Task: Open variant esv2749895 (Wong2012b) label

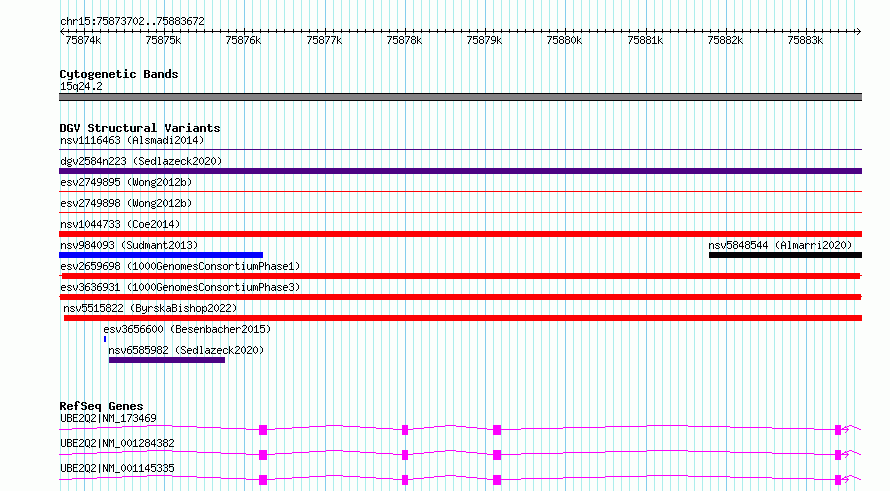Action: coord(126,182)
